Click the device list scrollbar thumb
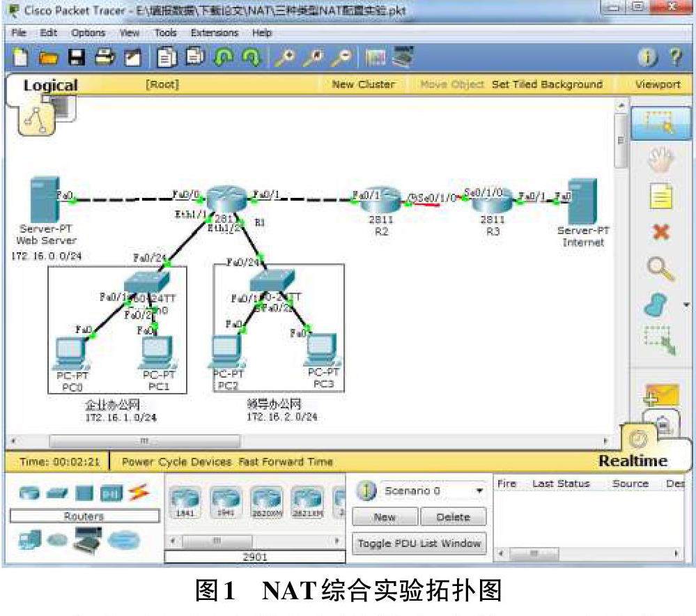The height and width of the screenshot is (616, 696). click(217, 541)
